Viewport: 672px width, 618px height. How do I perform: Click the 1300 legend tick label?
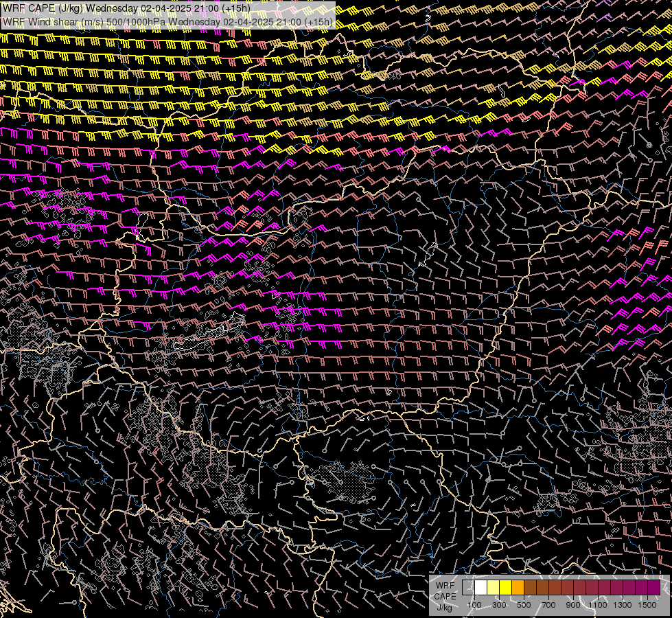coord(623,605)
